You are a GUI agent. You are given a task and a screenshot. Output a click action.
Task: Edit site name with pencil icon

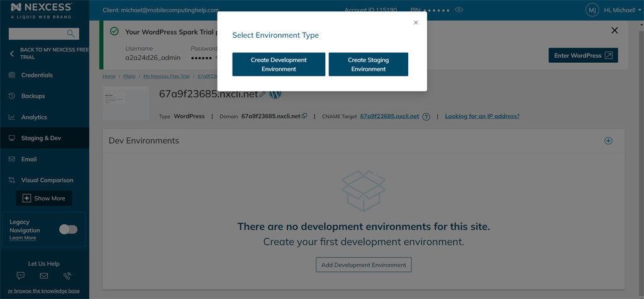pyautogui.click(x=263, y=94)
